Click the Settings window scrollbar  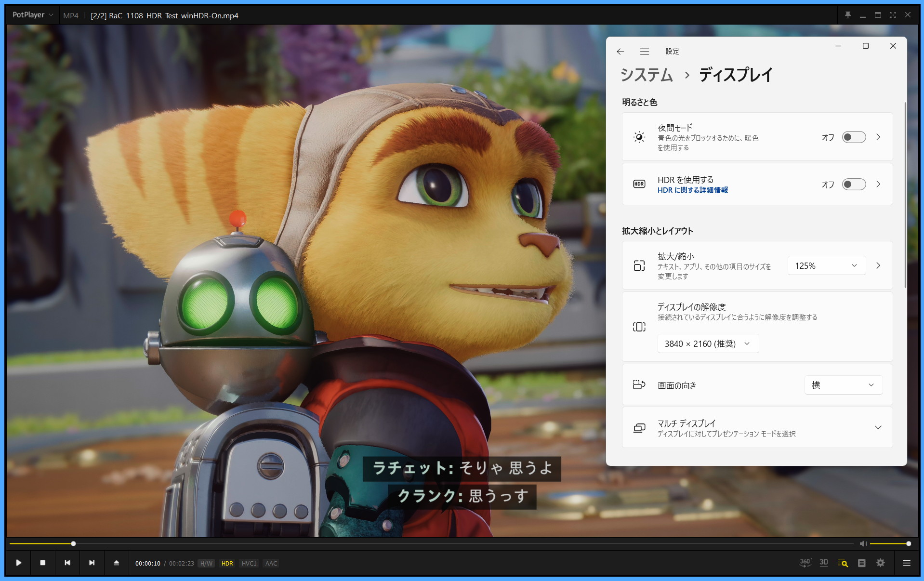905,195
